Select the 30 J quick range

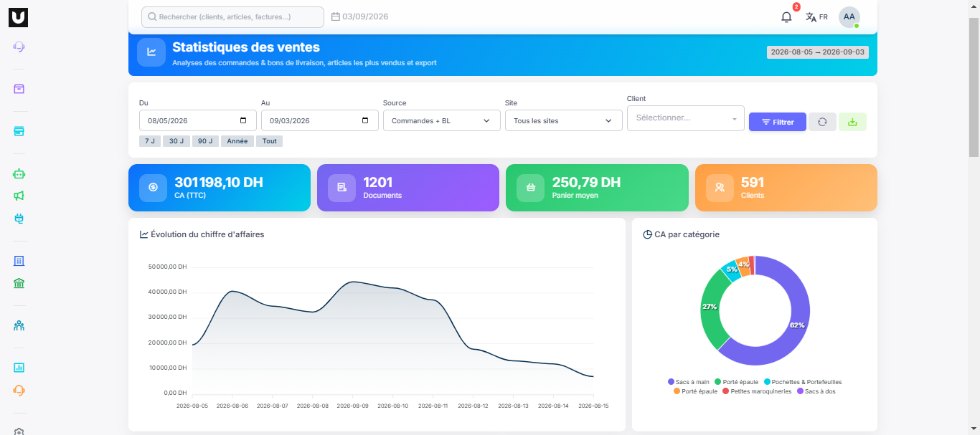pos(176,141)
